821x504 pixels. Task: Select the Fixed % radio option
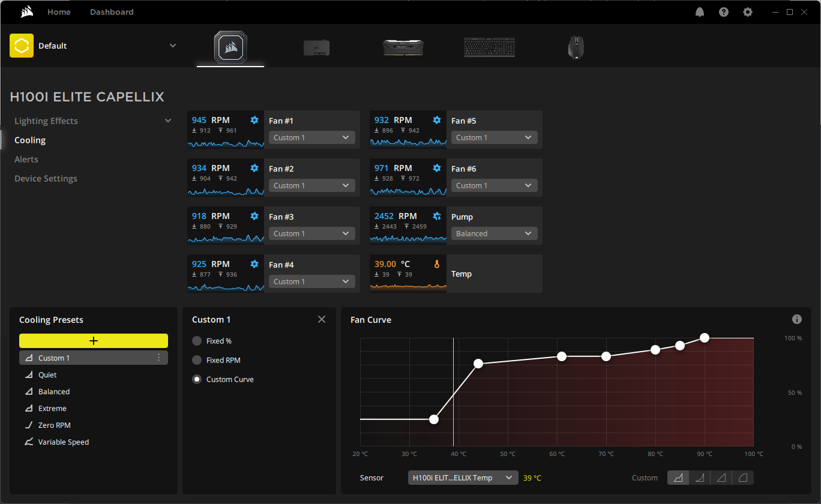click(x=197, y=341)
